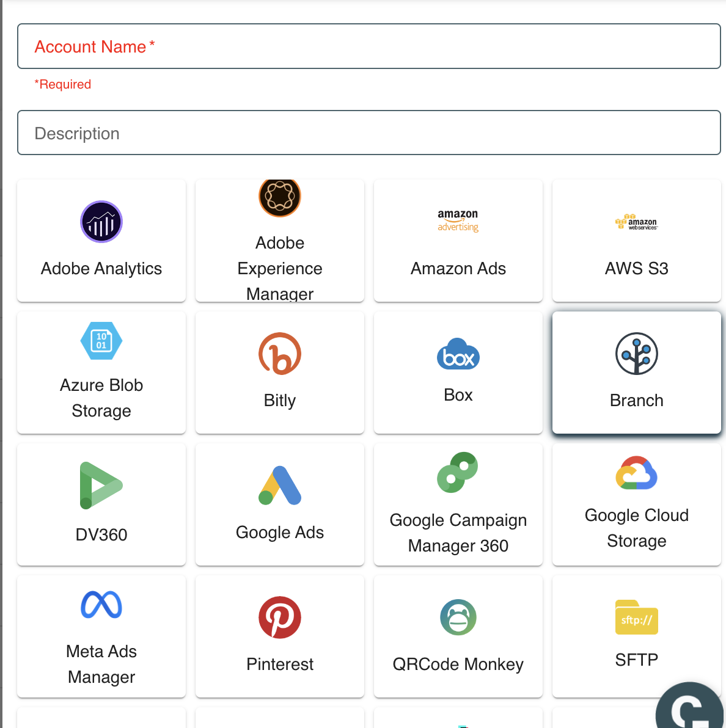726x728 pixels.
Task: Click the blue Meta infinity logo
Action: click(101, 605)
